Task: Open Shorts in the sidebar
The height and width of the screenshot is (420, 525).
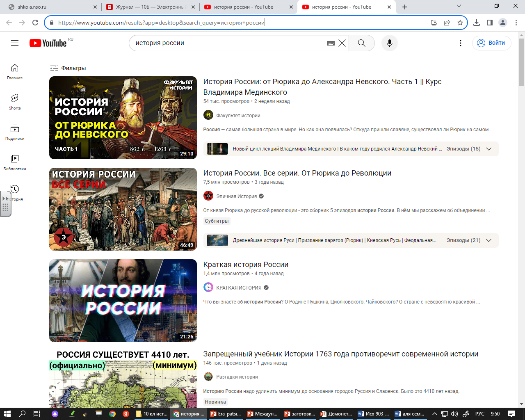Action: [x=15, y=101]
